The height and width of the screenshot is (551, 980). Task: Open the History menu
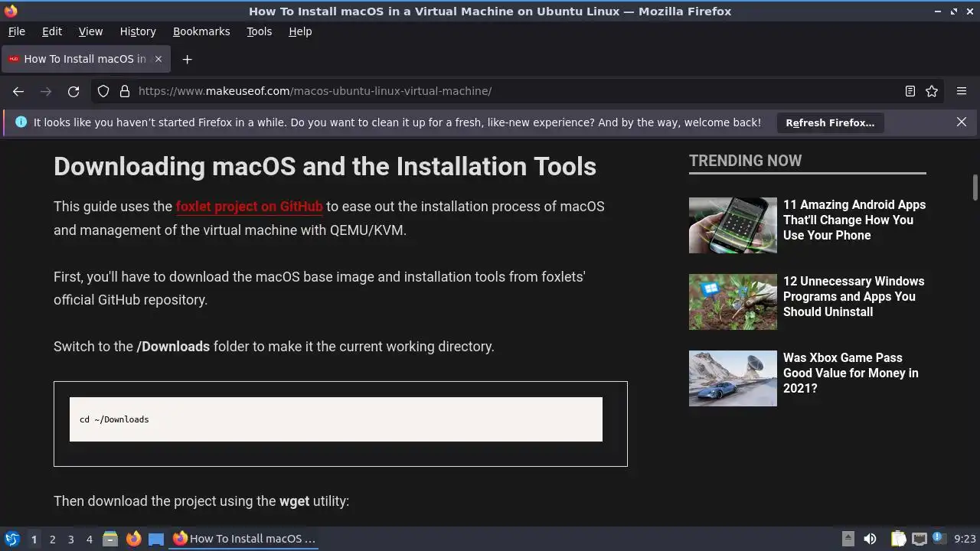pos(138,31)
